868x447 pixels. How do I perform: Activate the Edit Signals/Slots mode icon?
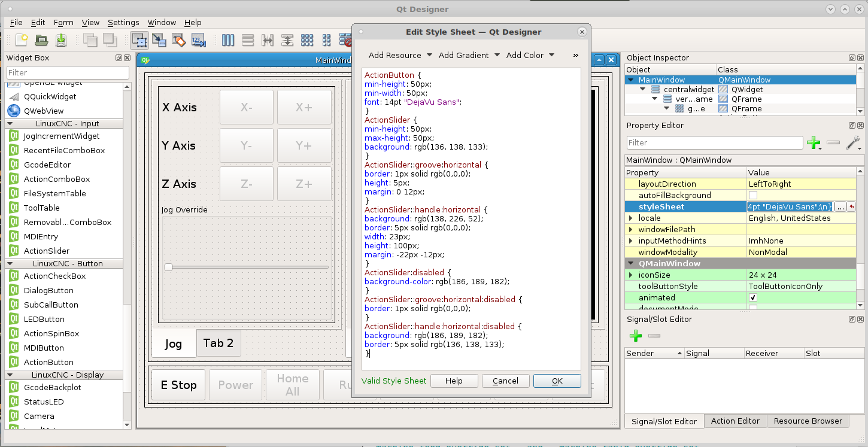(x=159, y=40)
